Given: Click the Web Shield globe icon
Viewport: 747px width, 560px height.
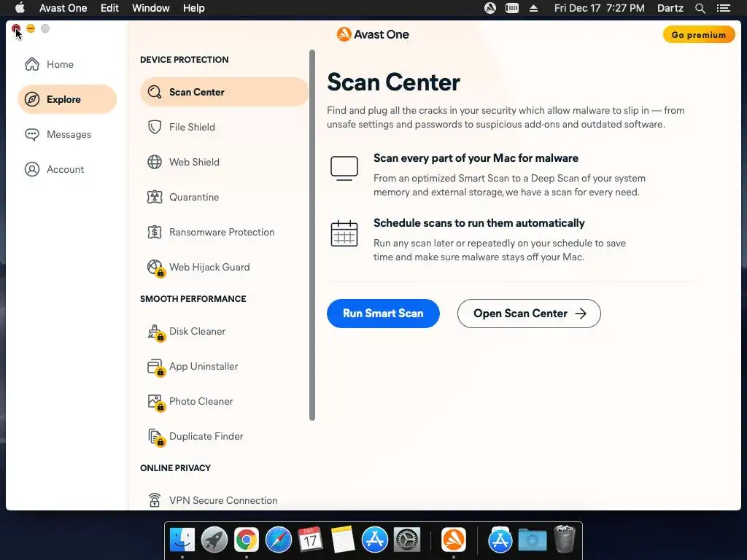Looking at the screenshot, I should click(x=155, y=162).
